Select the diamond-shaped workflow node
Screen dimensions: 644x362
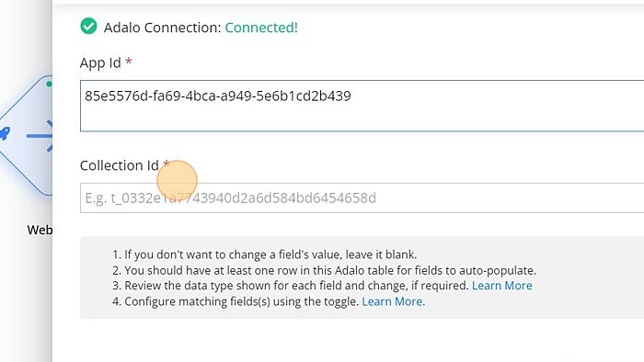[x=27, y=135]
